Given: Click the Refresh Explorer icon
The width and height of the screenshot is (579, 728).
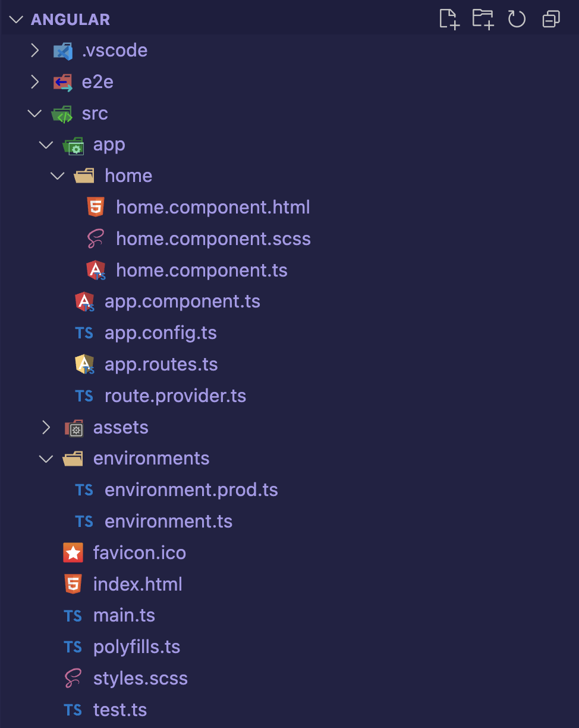Looking at the screenshot, I should point(517,18).
